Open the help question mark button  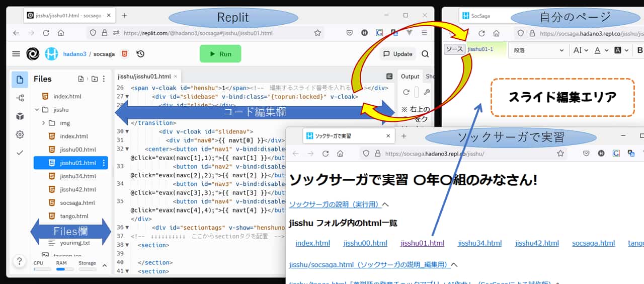pyautogui.click(x=19, y=261)
